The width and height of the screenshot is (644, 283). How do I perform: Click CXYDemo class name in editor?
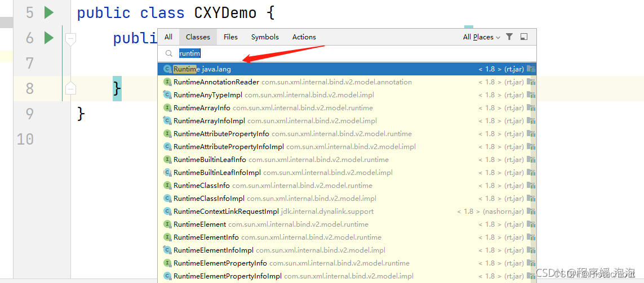coord(225,13)
